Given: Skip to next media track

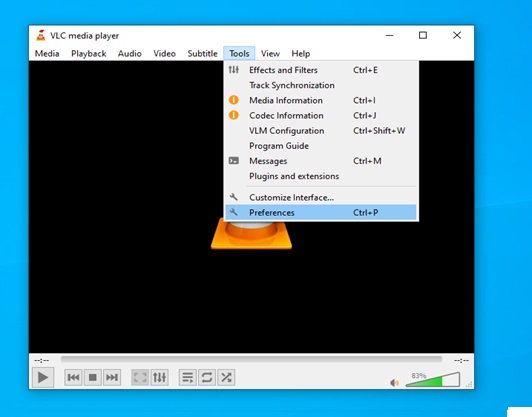Looking at the screenshot, I should (x=112, y=377).
